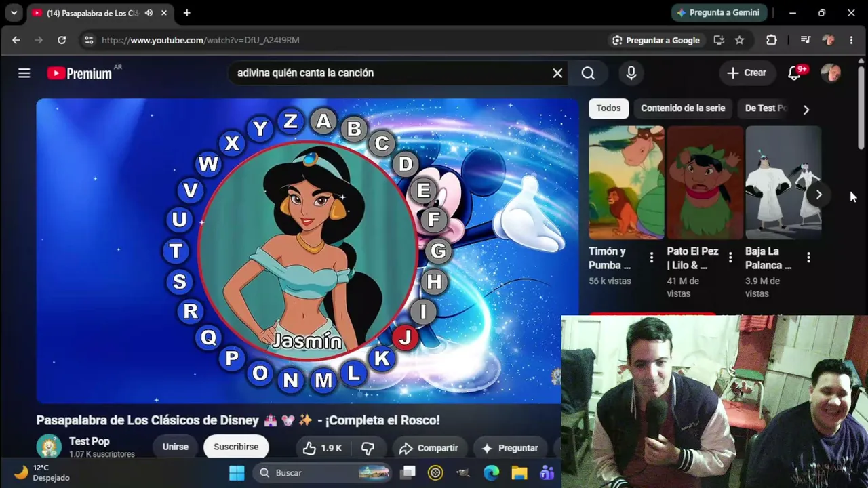Mute the tab using the speaker icon

[x=149, y=13]
